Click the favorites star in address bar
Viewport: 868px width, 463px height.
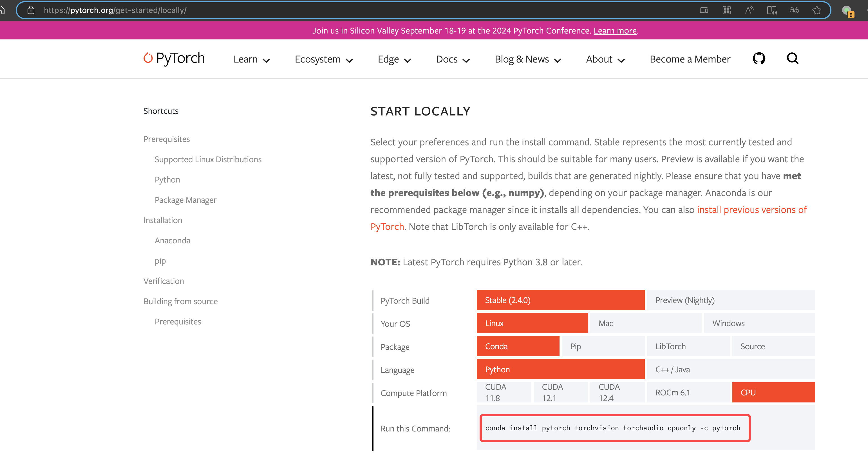tap(816, 10)
